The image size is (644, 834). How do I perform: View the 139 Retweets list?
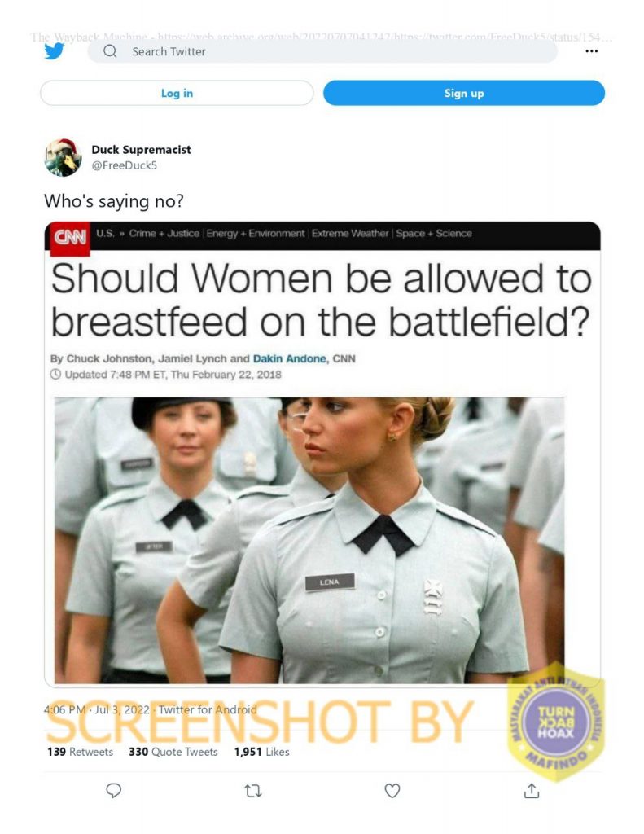(81, 752)
